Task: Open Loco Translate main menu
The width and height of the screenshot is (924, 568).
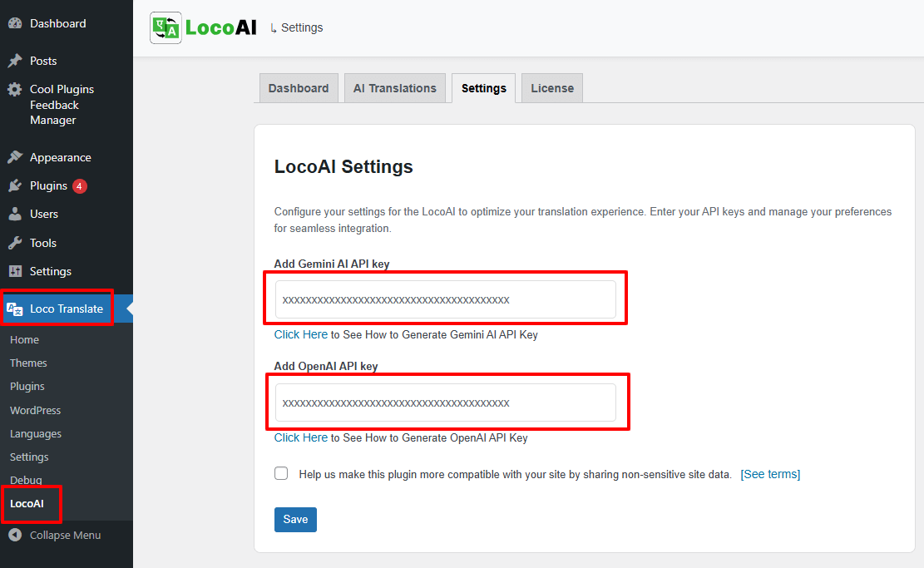Action: (x=66, y=309)
